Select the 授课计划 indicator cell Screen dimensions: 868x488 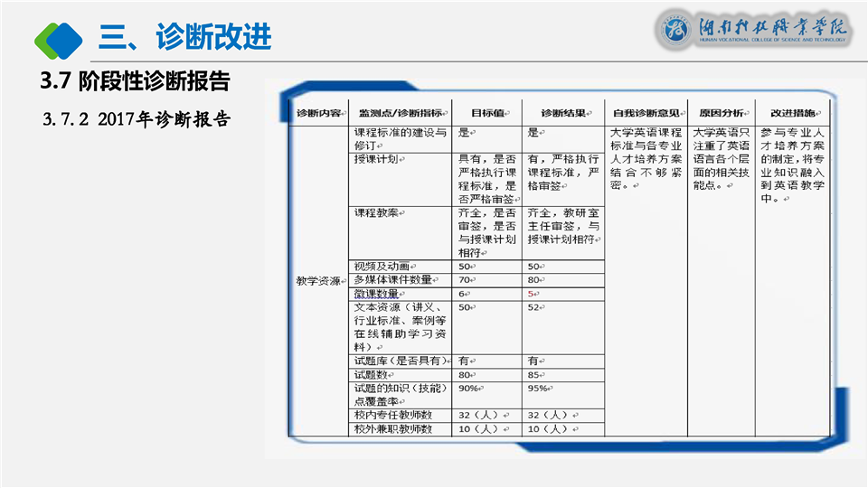tap(376, 159)
